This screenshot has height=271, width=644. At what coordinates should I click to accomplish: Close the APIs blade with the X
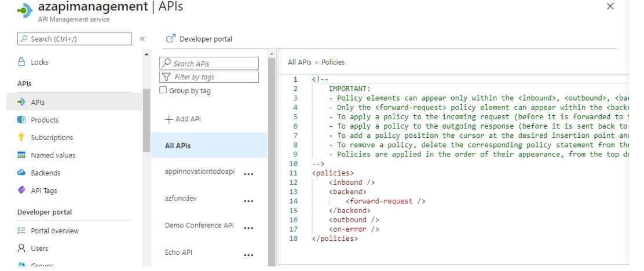pyautogui.click(x=610, y=6)
